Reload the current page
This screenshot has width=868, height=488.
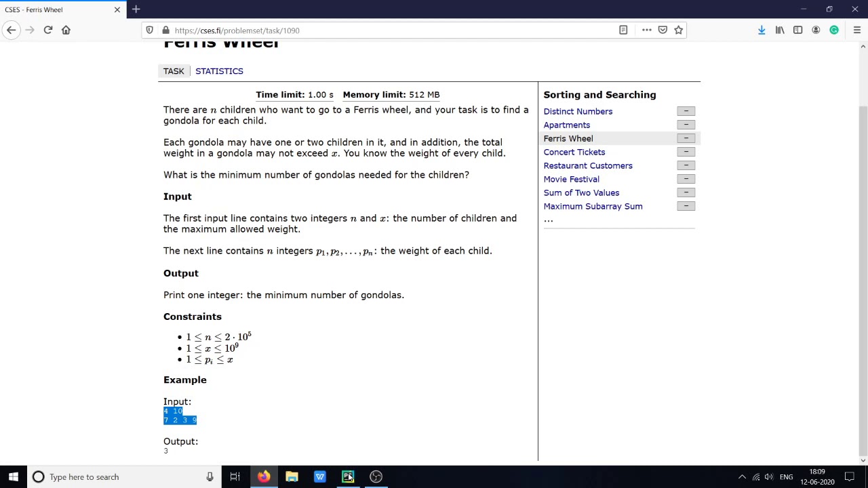click(x=48, y=30)
